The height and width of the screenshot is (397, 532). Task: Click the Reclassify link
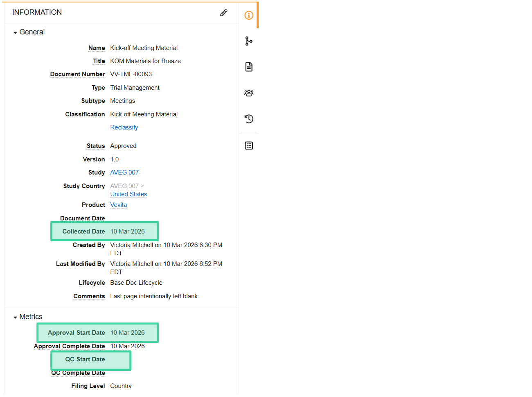124,127
